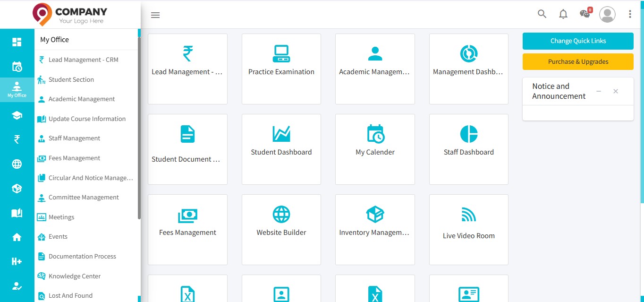Viewport: 644px width, 302px height.
Task: Click the Purchase & Upgrades button
Action: 578,61
